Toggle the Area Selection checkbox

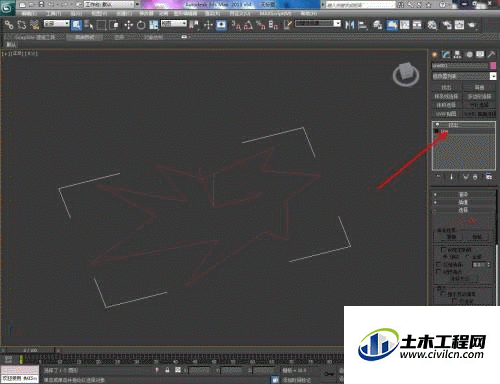[x=438, y=264]
